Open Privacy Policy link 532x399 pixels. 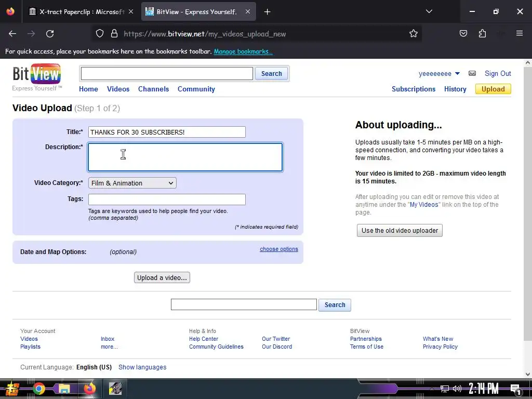coord(440,347)
